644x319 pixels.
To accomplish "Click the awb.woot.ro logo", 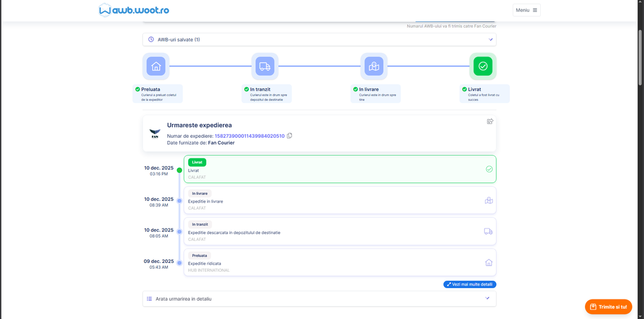I will tap(134, 10).
